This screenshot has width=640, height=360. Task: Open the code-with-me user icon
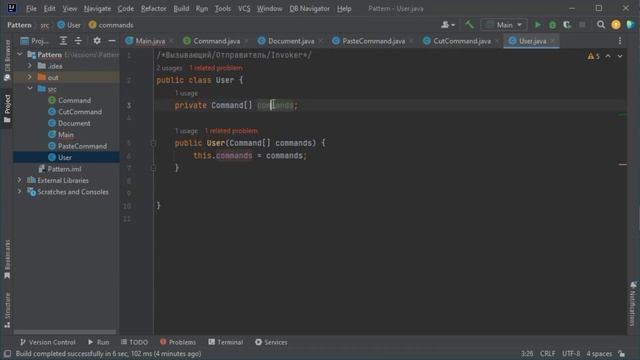coord(447,25)
